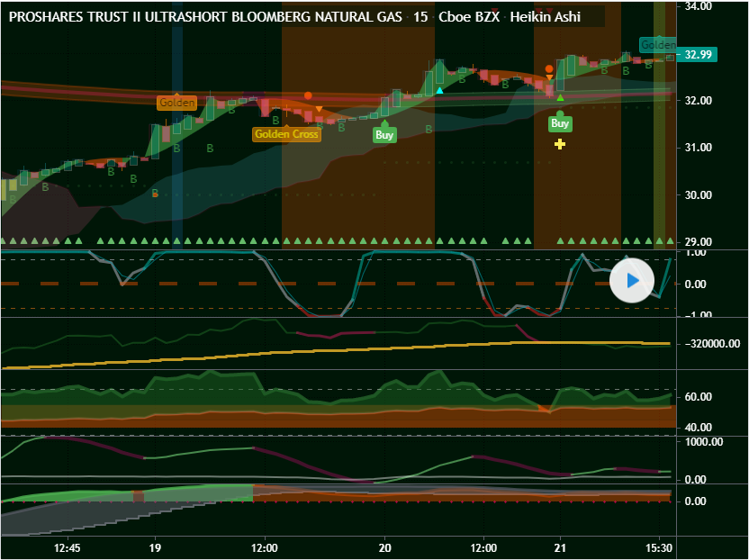Image resolution: width=749 pixels, height=560 pixels.
Task: Click the Buy signal label near 21
Action: click(x=560, y=123)
